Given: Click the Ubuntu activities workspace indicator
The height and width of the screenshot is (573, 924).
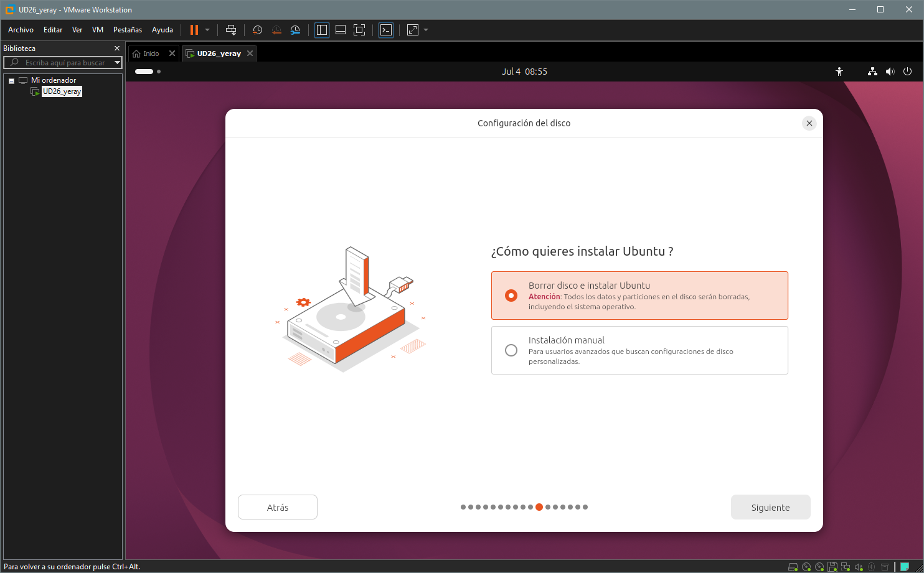Looking at the screenshot, I should [x=148, y=72].
